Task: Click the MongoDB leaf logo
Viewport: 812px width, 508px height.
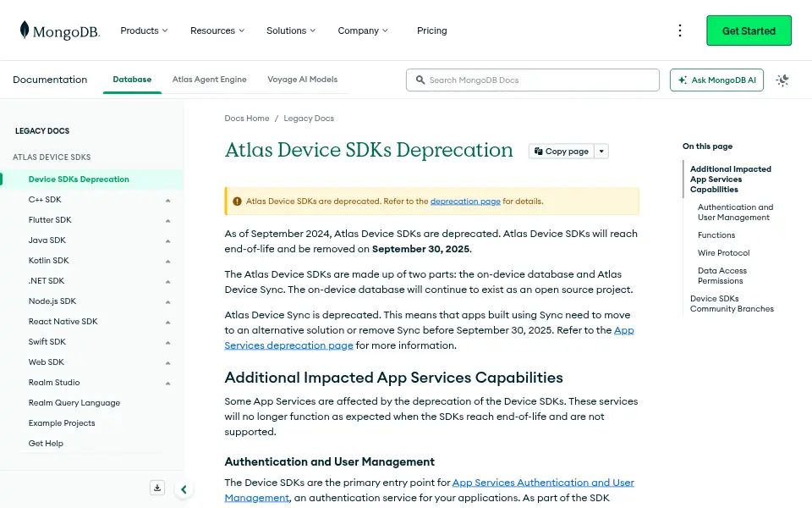Action: 59,30
